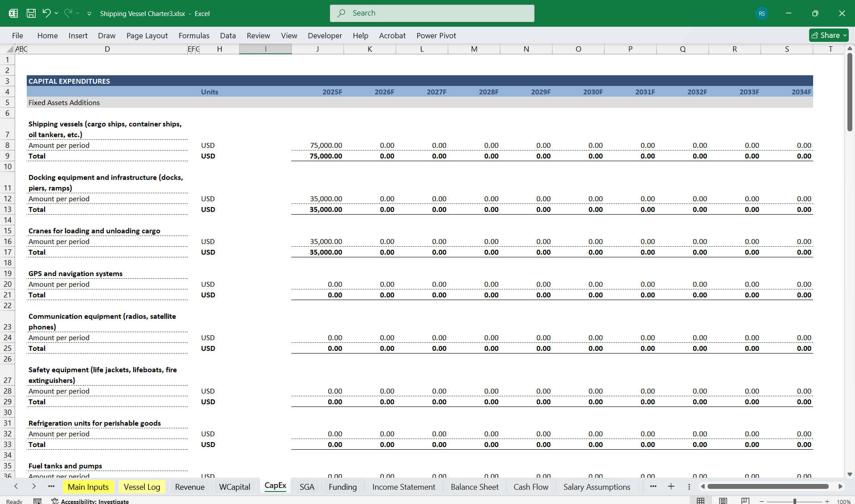This screenshot has width=855, height=504.
Task: Switch to Salary Assumptions sheet tab
Action: tap(597, 487)
